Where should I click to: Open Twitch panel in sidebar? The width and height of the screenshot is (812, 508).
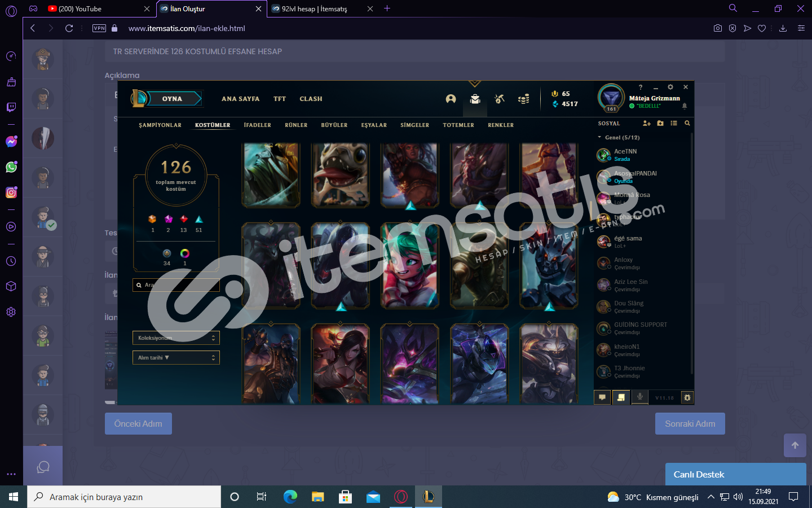pos(11,107)
